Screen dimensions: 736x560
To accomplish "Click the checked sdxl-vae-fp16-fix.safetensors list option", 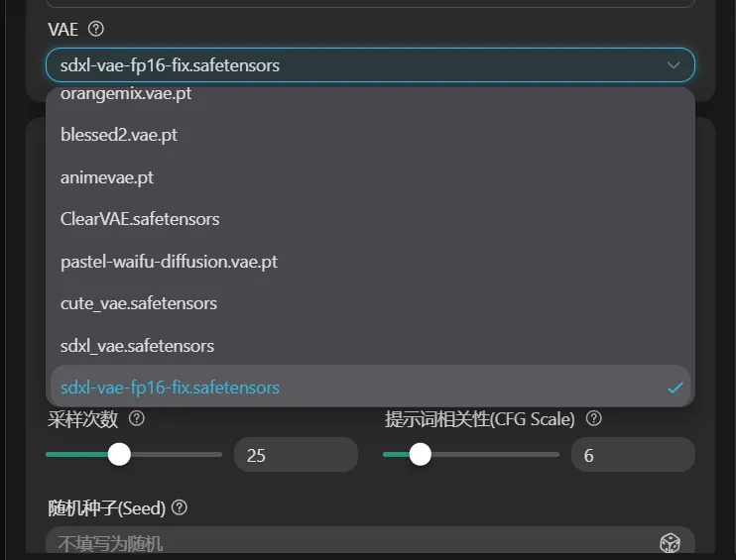I will [x=170, y=388].
